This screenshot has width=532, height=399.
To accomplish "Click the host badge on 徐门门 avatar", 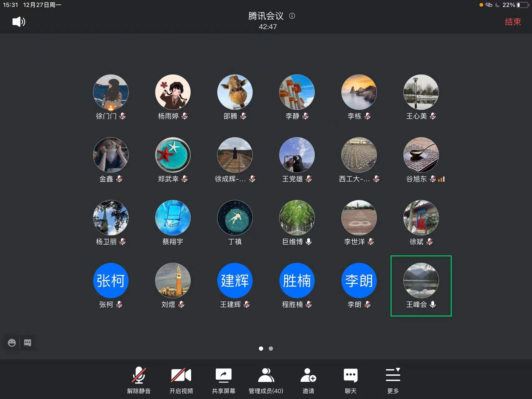I will coord(111,108).
